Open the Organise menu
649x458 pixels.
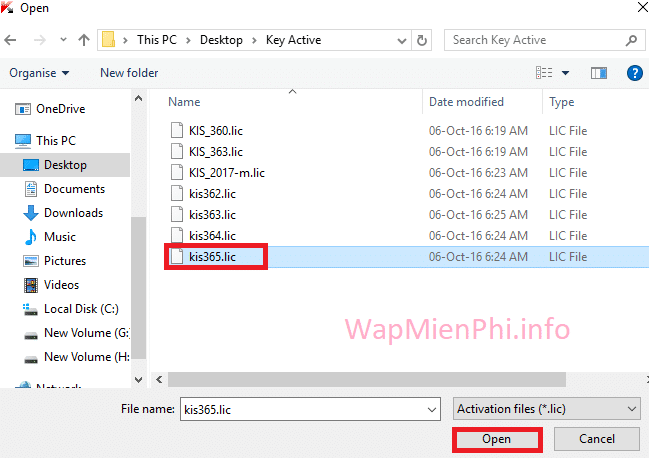[x=39, y=73]
